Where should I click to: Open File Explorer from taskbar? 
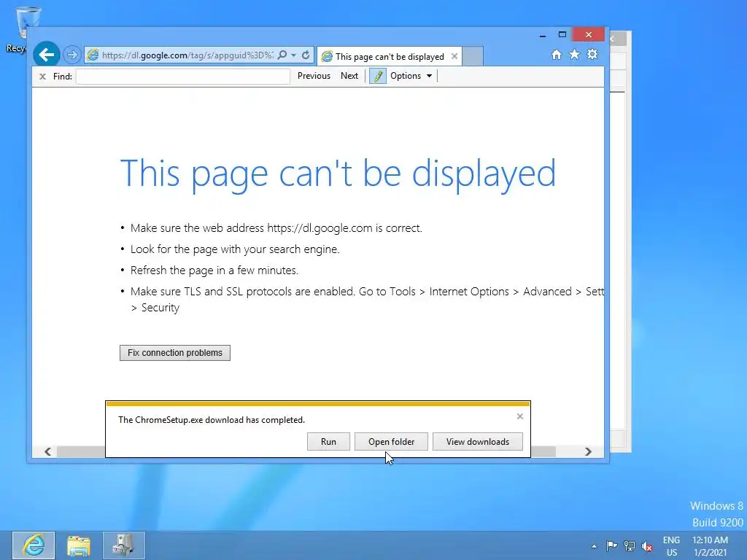(79, 545)
